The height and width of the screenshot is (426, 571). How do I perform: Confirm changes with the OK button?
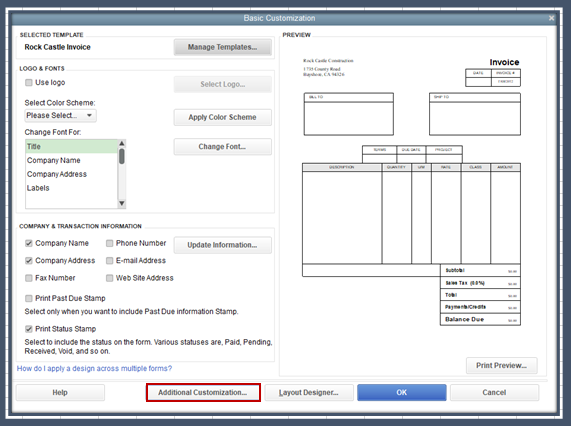point(402,393)
